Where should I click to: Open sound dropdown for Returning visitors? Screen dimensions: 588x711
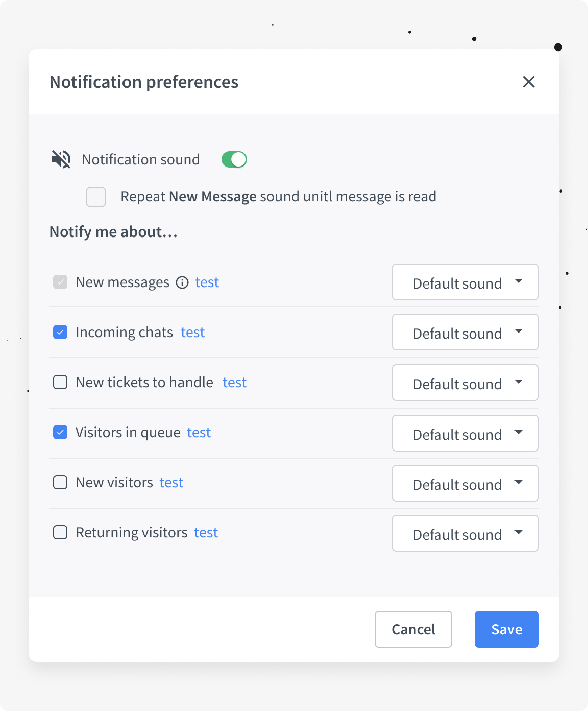tap(465, 533)
